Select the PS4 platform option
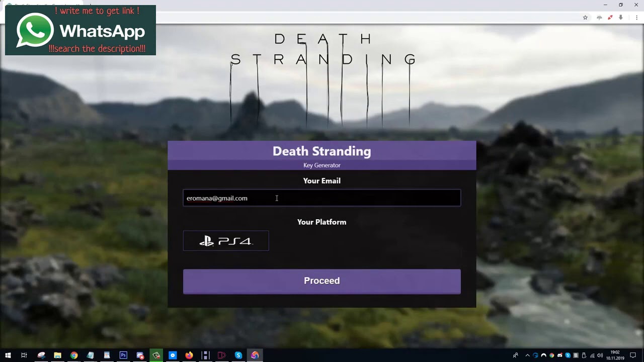The height and width of the screenshot is (362, 644). [226, 241]
